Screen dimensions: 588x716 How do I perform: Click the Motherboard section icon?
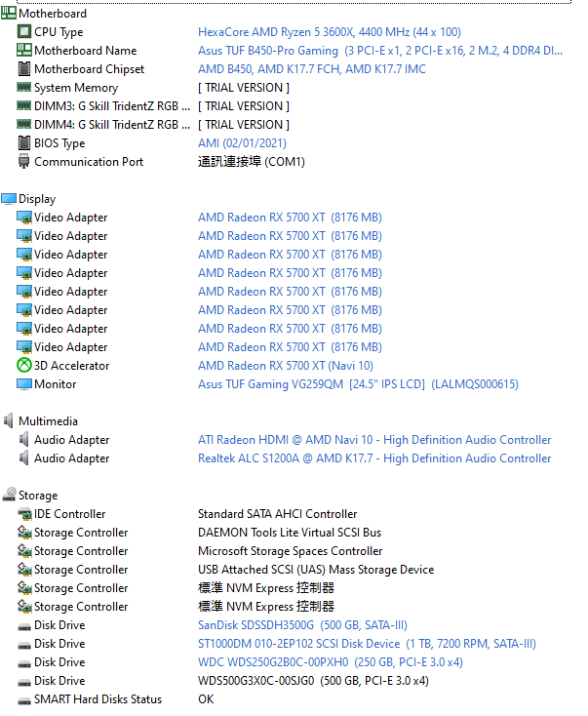(9, 14)
